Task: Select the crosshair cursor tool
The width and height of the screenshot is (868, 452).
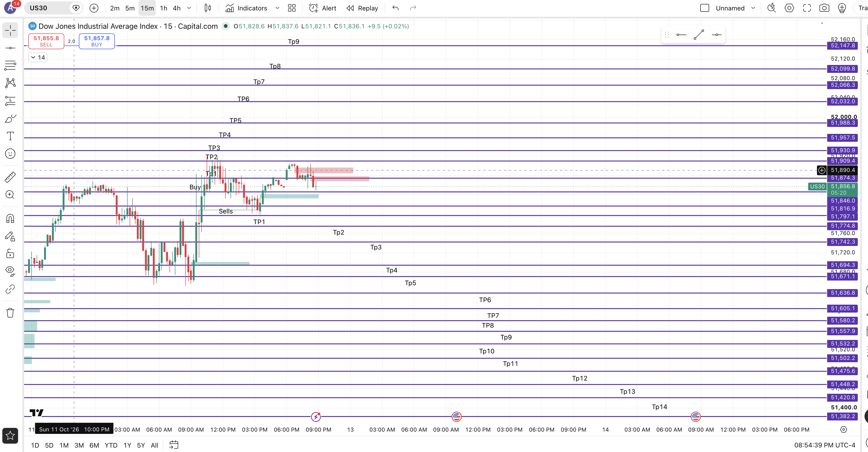Action: tap(10, 30)
